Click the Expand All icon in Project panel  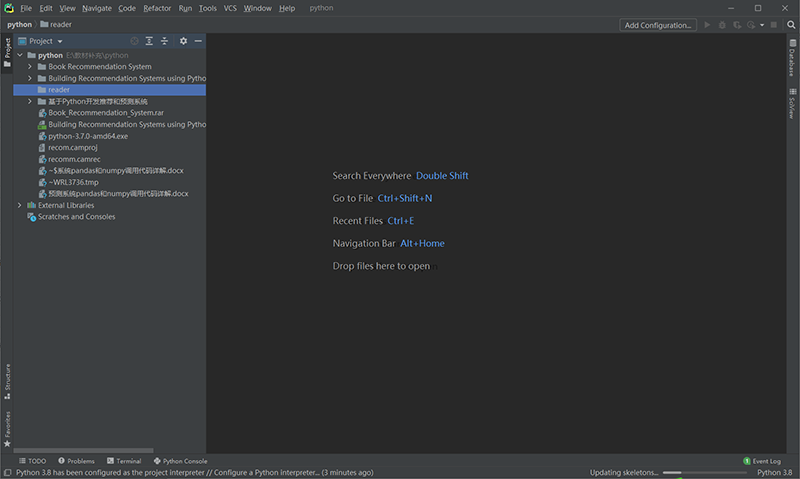coord(149,41)
